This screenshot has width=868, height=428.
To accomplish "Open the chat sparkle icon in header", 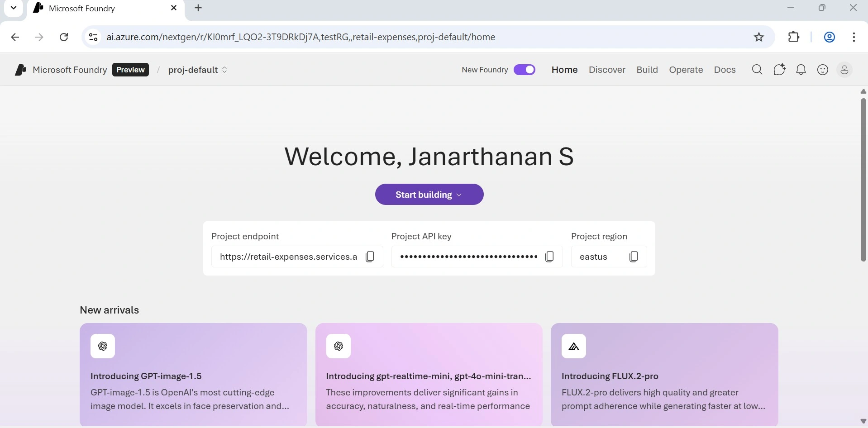I will point(779,70).
